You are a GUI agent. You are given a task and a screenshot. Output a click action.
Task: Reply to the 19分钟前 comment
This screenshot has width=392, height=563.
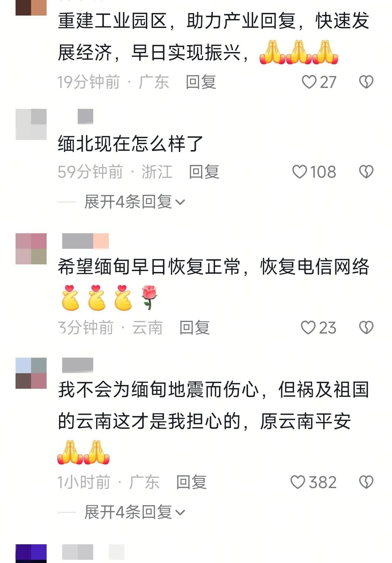coord(201,82)
